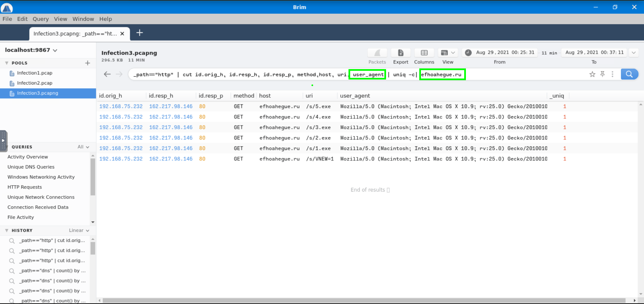This screenshot has width=644, height=304.
Task: Open the View layout dropdown
Action: tap(448, 53)
